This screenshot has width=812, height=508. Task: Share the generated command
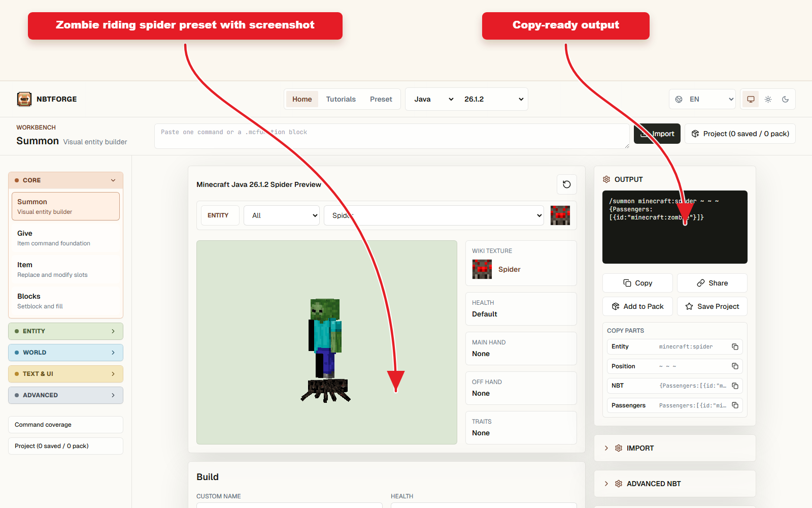(712, 283)
